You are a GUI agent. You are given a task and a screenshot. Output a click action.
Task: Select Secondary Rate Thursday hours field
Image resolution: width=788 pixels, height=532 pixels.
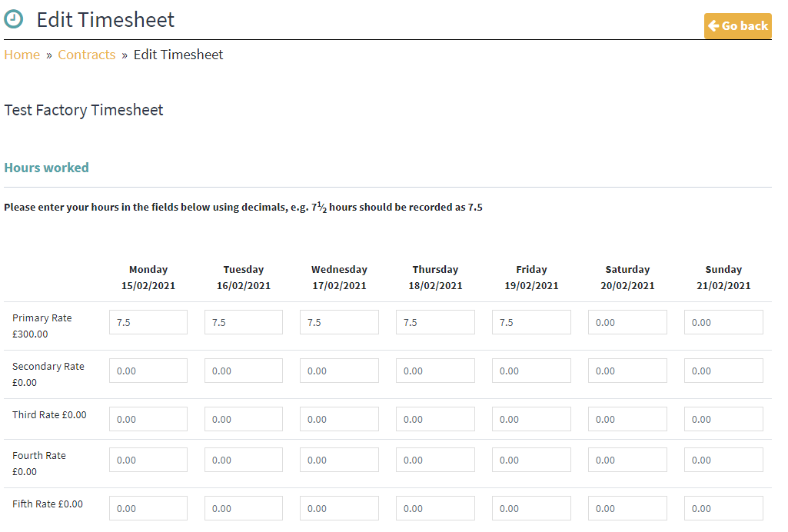click(x=435, y=371)
